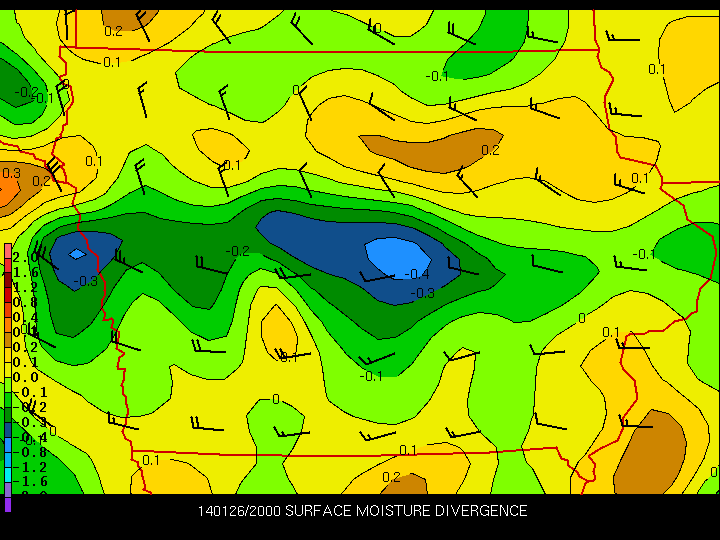Click the '-0.1' label below the dark green band
720x540 pixels.
pos(371,376)
